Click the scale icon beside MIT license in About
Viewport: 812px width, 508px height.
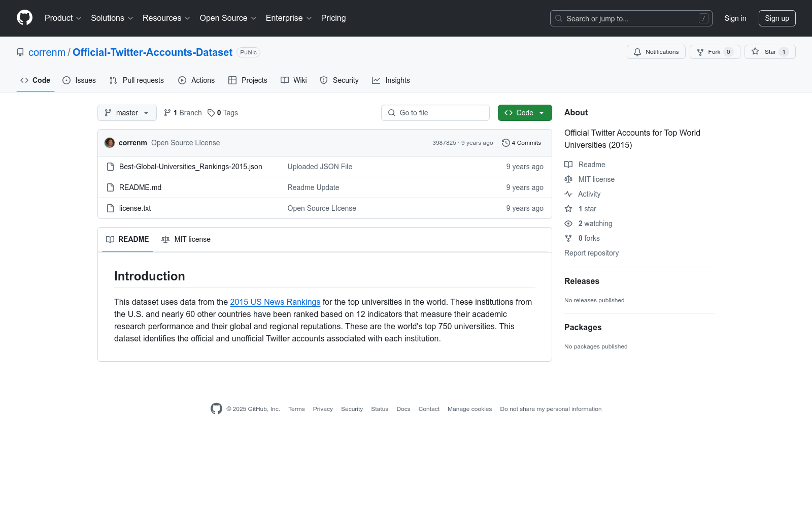pyautogui.click(x=568, y=179)
